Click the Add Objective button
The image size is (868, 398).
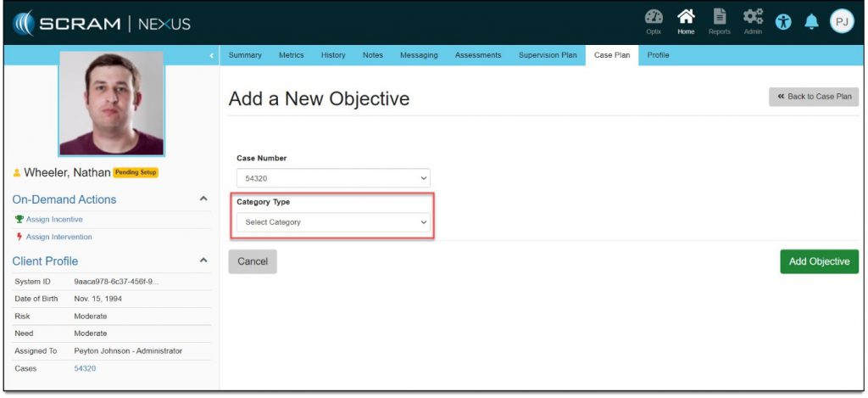click(x=818, y=261)
